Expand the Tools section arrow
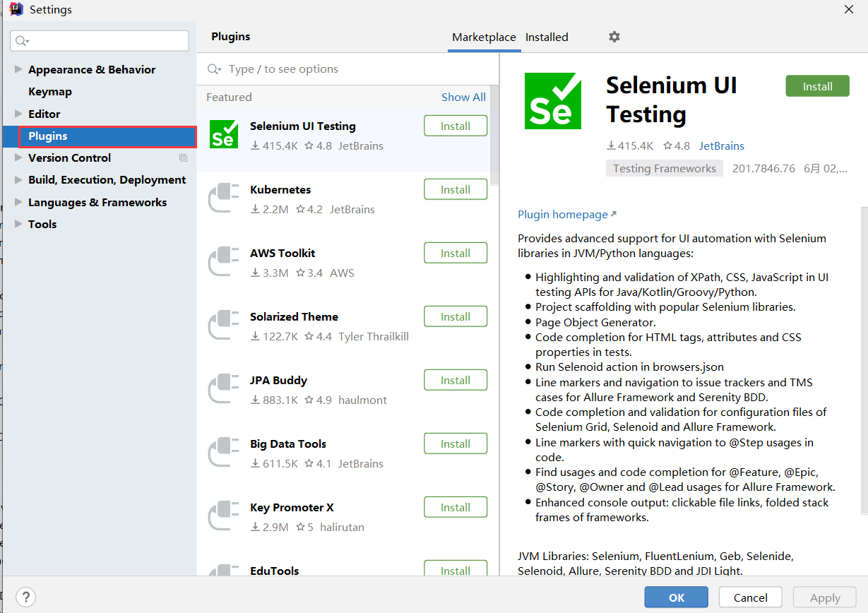The height and width of the screenshot is (613, 868). tap(18, 224)
